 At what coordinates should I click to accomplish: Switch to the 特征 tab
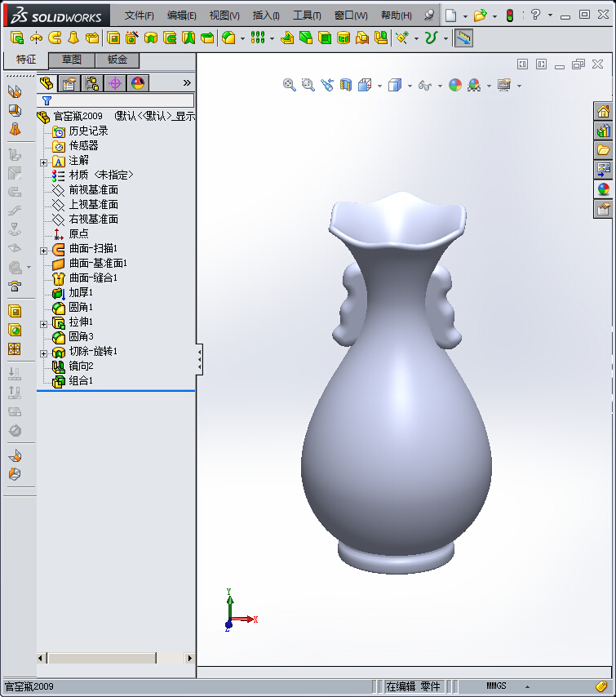coord(26,60)
